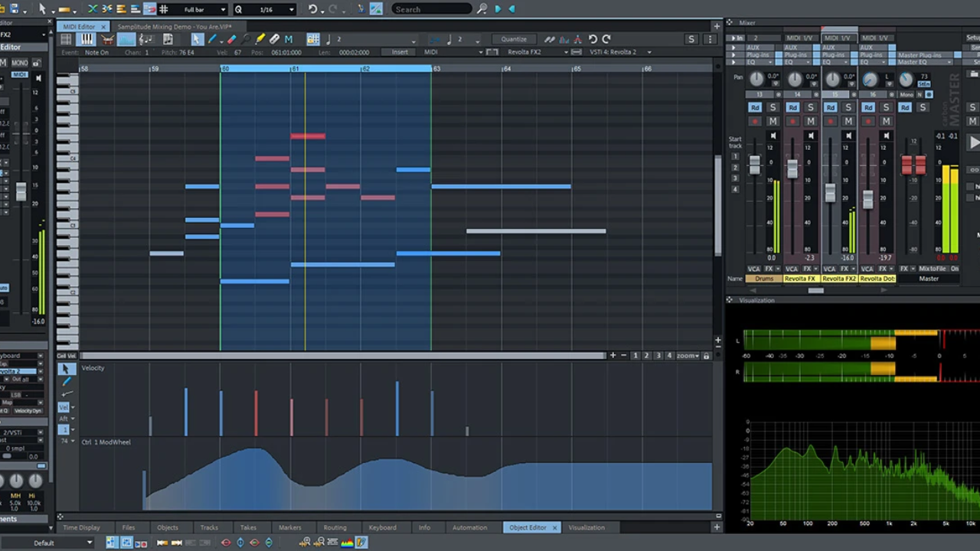Open the zoom dropdown in MIDI Editor
This screenshot has width=980, height=551.
686,356
